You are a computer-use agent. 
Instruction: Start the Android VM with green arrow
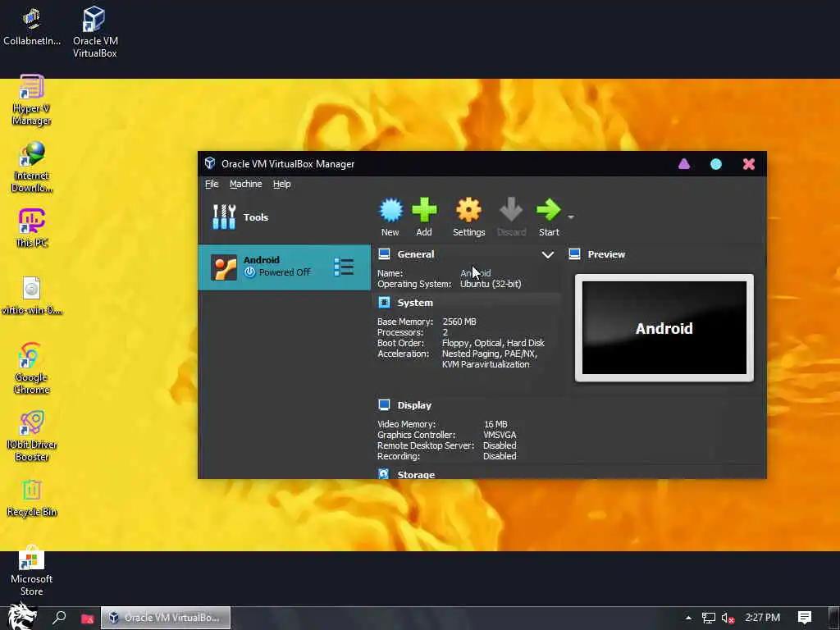tap(549, 209)
